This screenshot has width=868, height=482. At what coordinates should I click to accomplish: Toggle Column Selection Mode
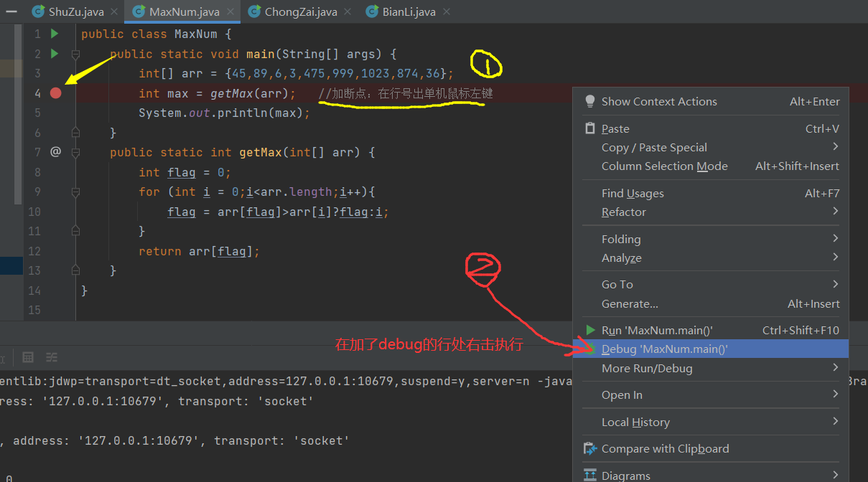point(711,166)
